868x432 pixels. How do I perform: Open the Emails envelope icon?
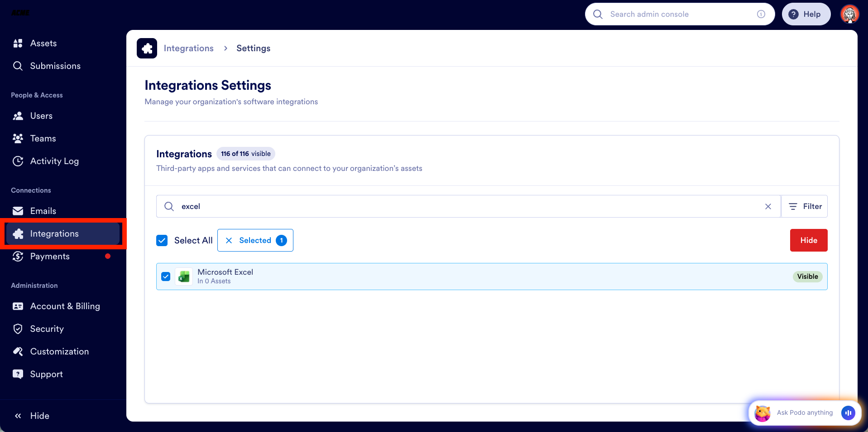point(18,211)
